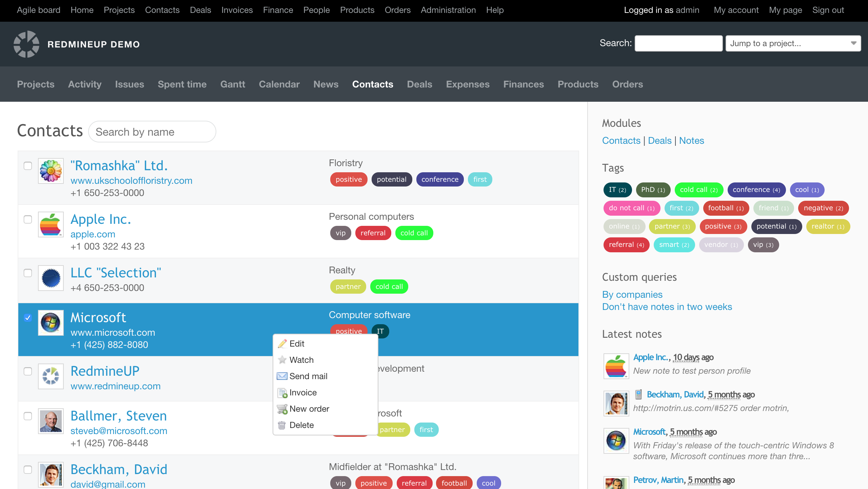868x489 pixels.
Task: Select the vip tag in the Tags panel
Action: pos(763,244)
